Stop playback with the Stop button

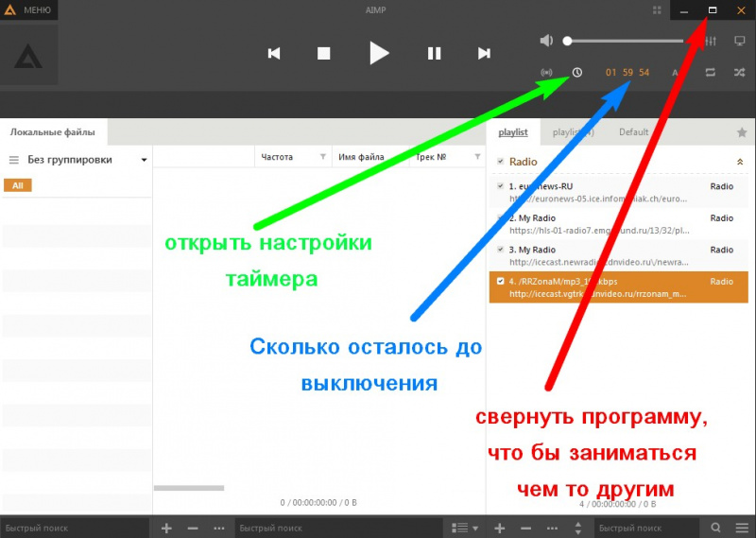[x=323, y=54]
